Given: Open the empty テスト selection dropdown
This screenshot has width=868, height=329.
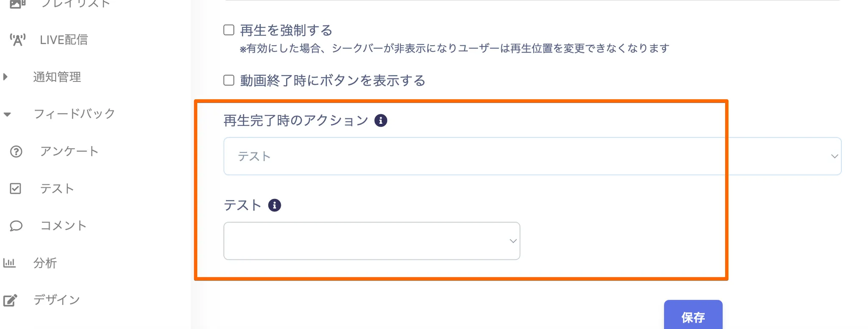Looking at the screenshot, I should (x=372, y=241).
